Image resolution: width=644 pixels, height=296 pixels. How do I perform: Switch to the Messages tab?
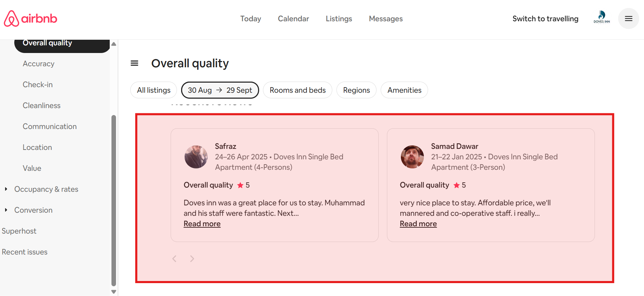pyautogui.click(x=386, y=19)
